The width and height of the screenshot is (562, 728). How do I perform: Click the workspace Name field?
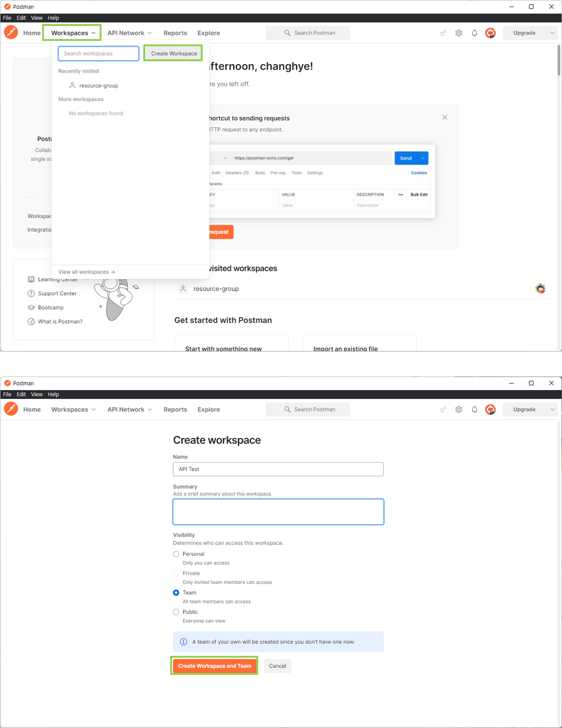tap(278, 469)
